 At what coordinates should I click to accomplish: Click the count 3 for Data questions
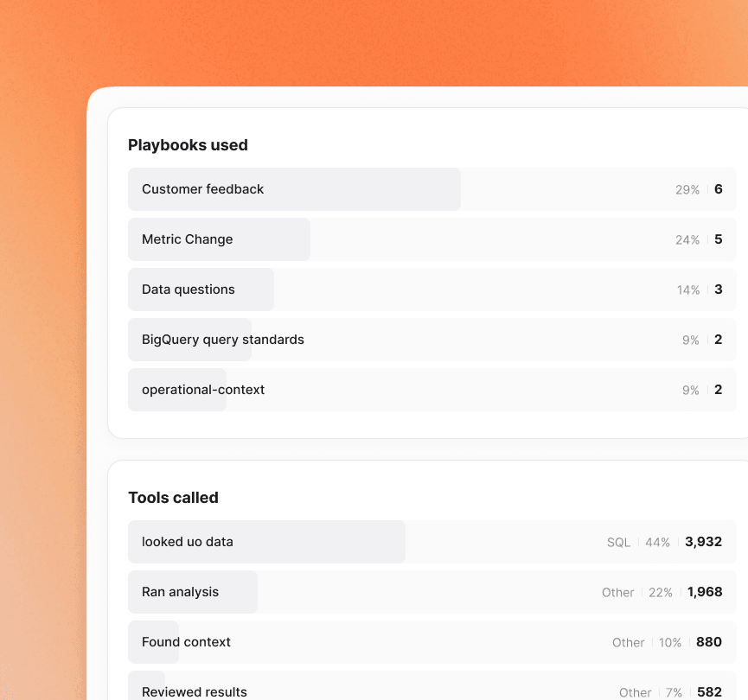(x=718, y=290)
